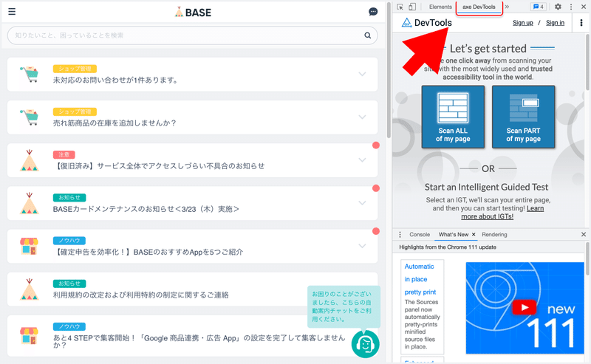
Task: Close the DevTools panel
Action: pyautogui.click(x=584, y=7)
